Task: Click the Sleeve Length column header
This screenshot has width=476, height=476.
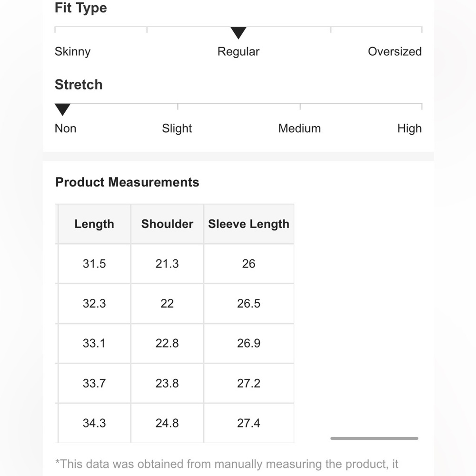Action: [x=248, y=224]
